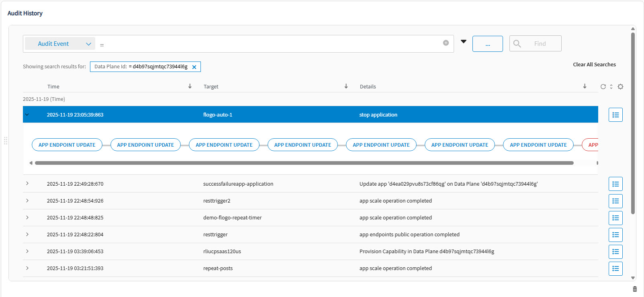Click Clear All Searches link
Image resolution: width=644 pixels, height=297 pixels.
594,65
